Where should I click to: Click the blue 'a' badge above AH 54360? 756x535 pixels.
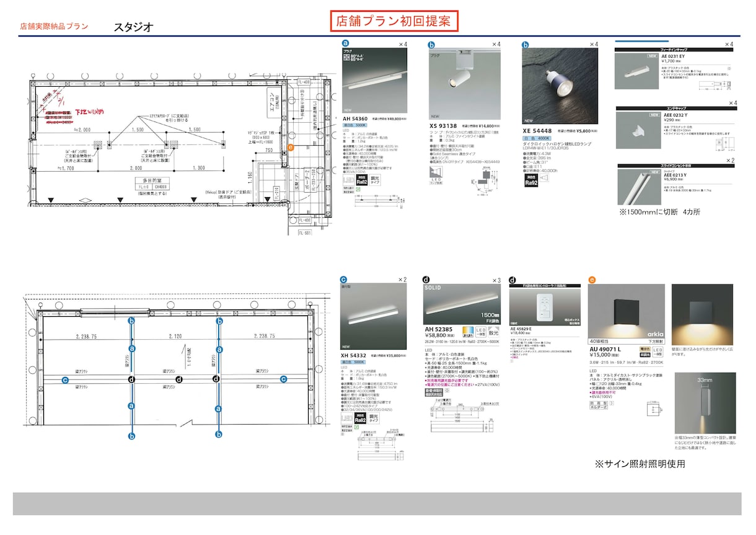[346, 44]
